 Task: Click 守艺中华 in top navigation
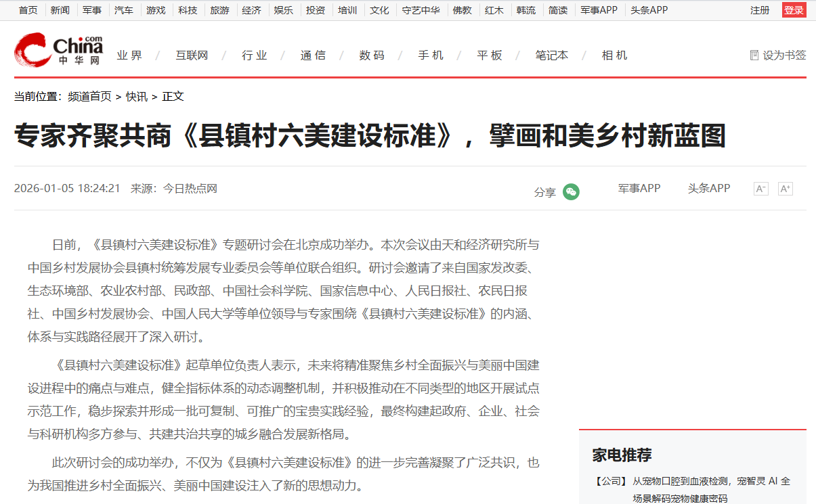(420, 10)
